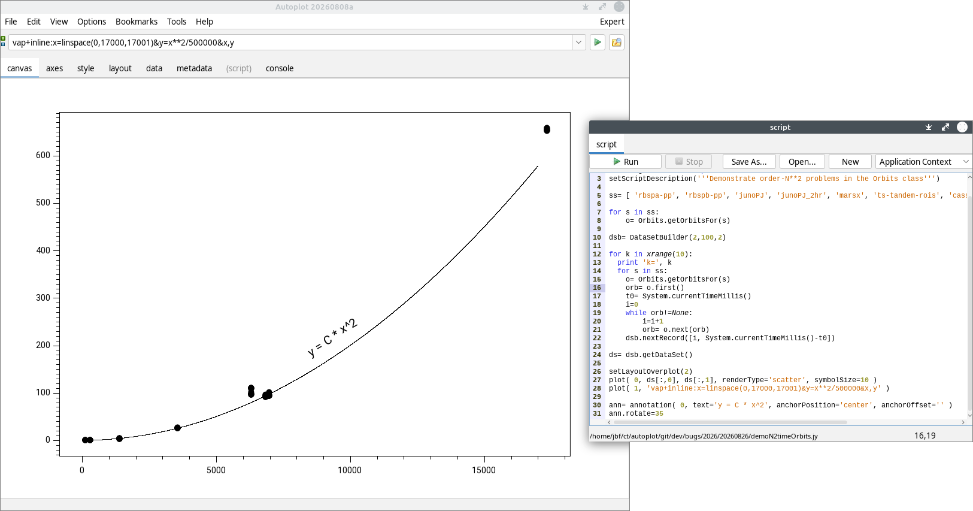Click the keep-above icon in the Autoplot title bar
The image size is (973, 511).
[585, 7]
